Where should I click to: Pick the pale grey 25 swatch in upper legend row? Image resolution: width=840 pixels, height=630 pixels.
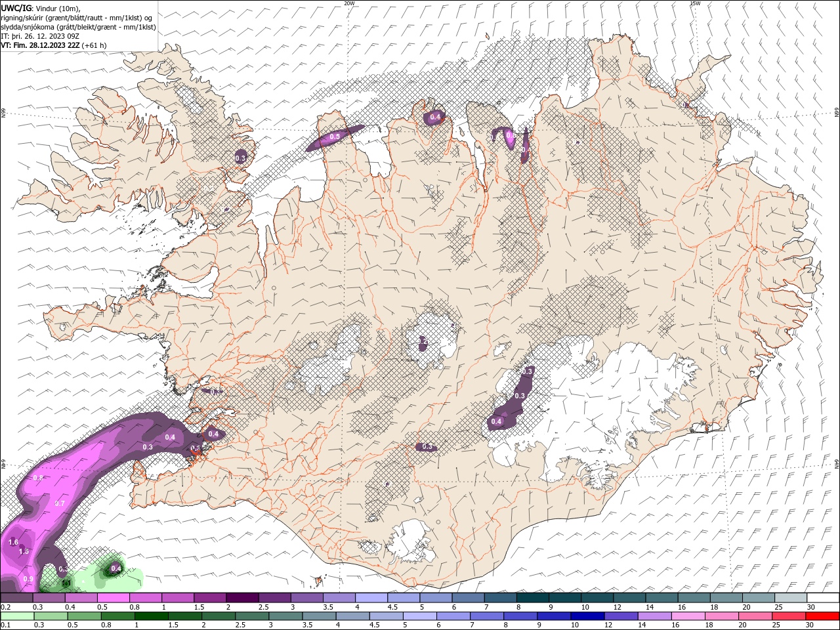(x=791, y=598)
